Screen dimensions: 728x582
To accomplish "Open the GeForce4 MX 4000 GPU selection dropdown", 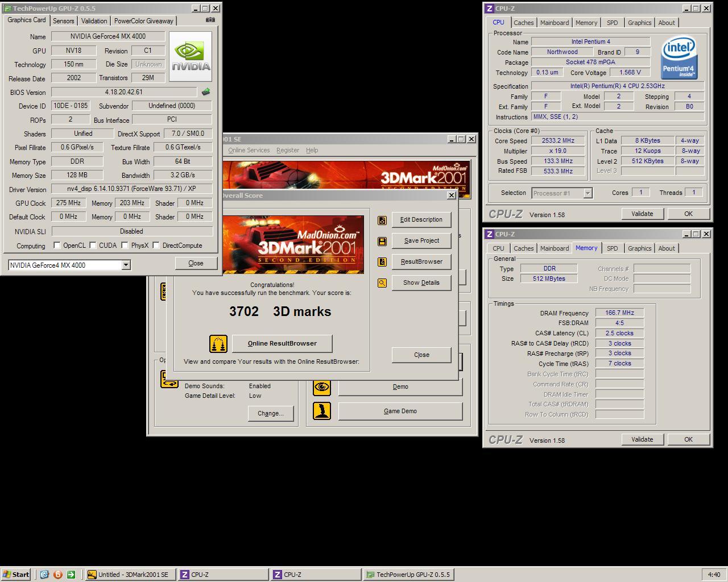I will 126,265.
